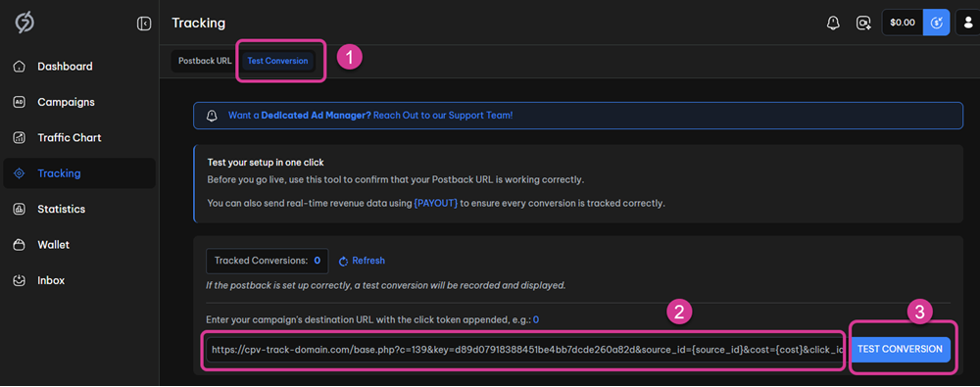Click the app logo in the sidebar

(24, 24)
